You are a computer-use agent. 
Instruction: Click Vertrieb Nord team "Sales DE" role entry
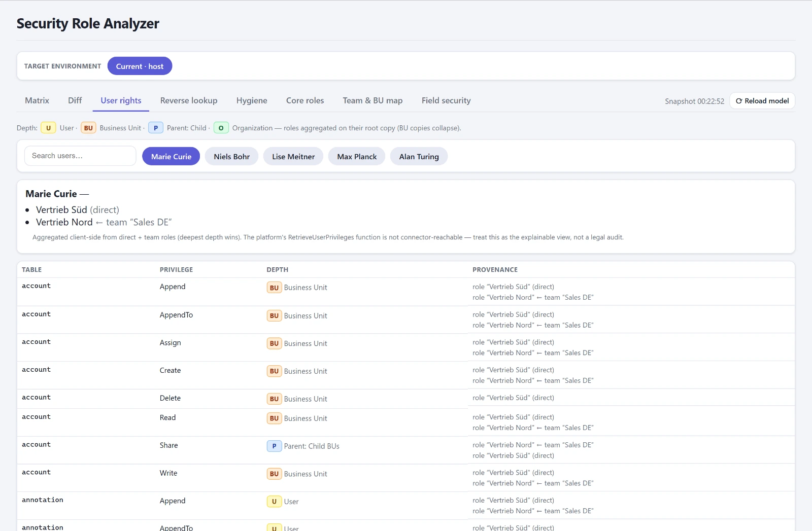104,222
